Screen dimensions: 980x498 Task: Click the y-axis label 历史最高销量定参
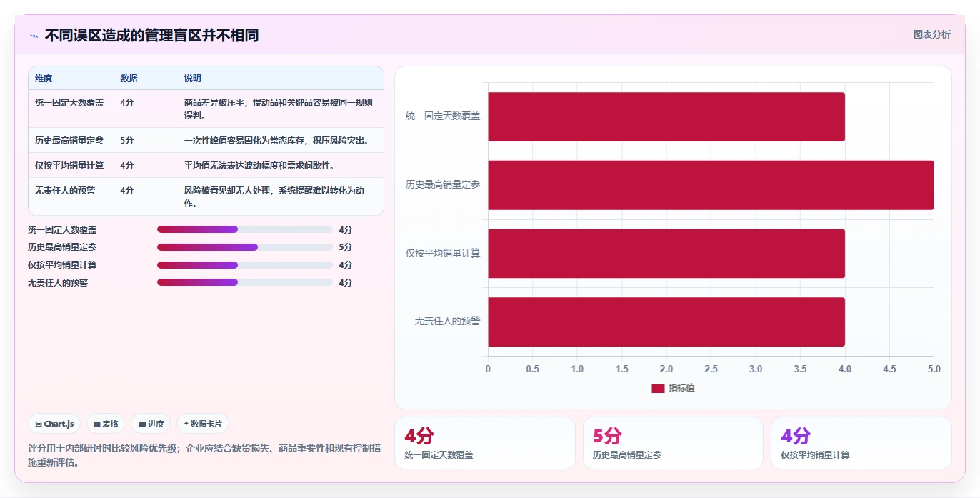443,184
